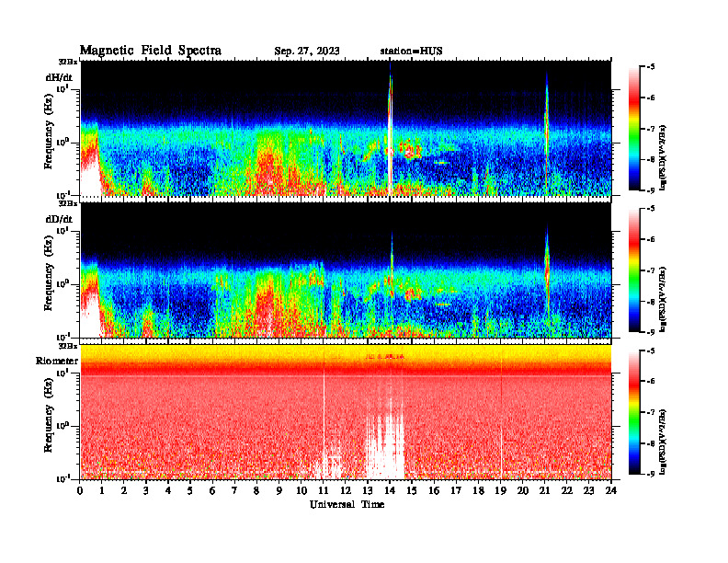
Task: Click the hour 24 tick label on time axis
Action: pyautogui.click(x=611, y=490)
